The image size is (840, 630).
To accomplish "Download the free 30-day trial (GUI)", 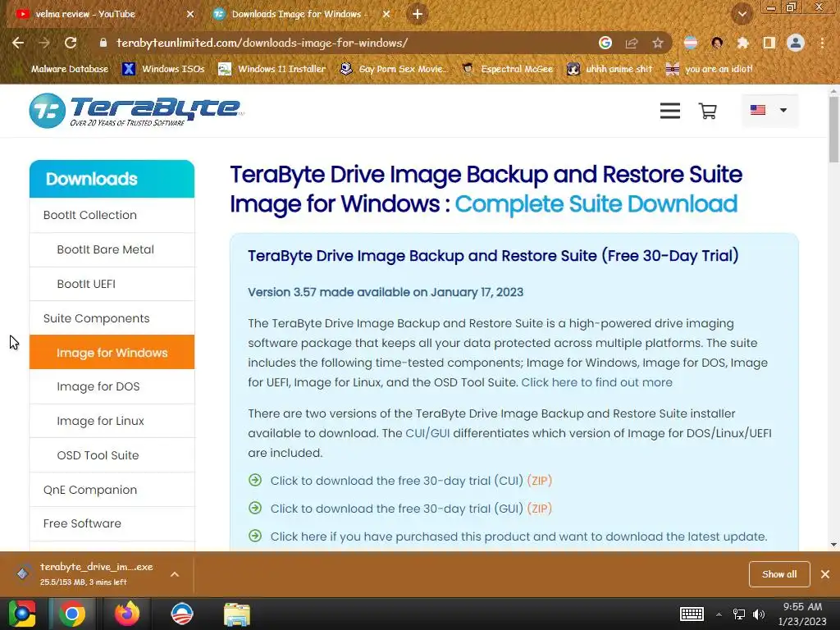I will pyautogui.click(x=396, y=509).
